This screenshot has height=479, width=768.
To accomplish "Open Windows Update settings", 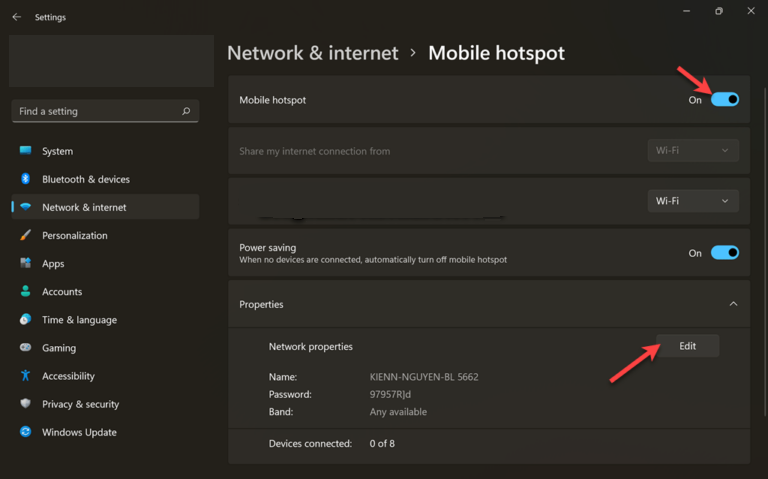I will [105, 432].
